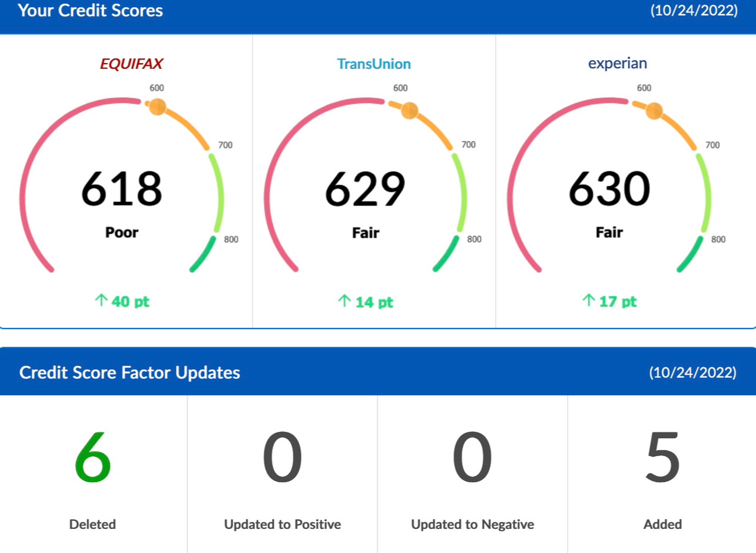Click the date in Factor Updates header
The height and width of the screenshot is (553, 756).
click(x=693, y=373)
